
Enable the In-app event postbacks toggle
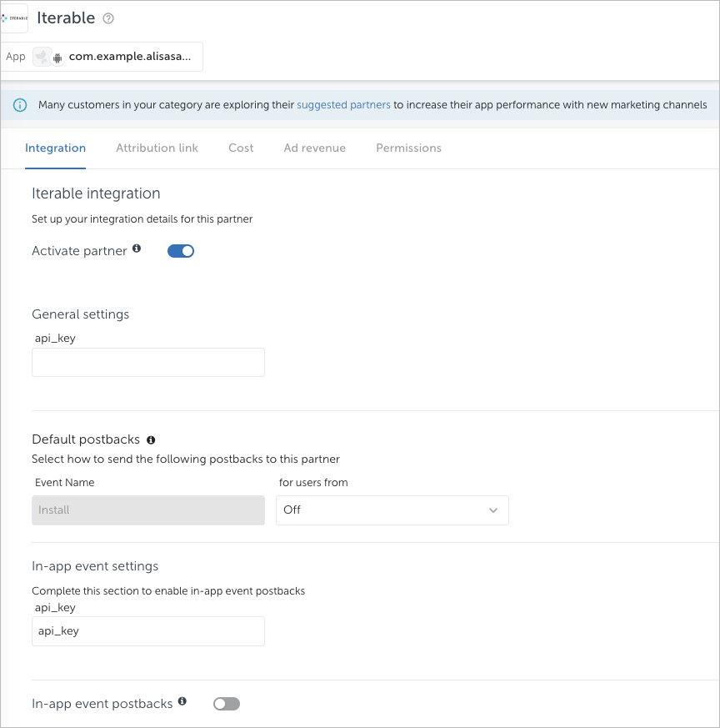click(x=227, y=704)
